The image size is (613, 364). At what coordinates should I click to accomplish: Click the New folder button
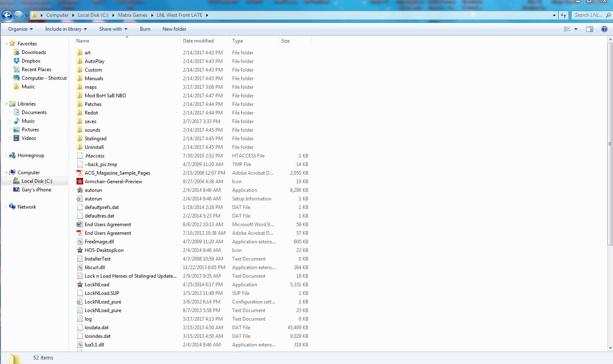click(x=174, y=29)
